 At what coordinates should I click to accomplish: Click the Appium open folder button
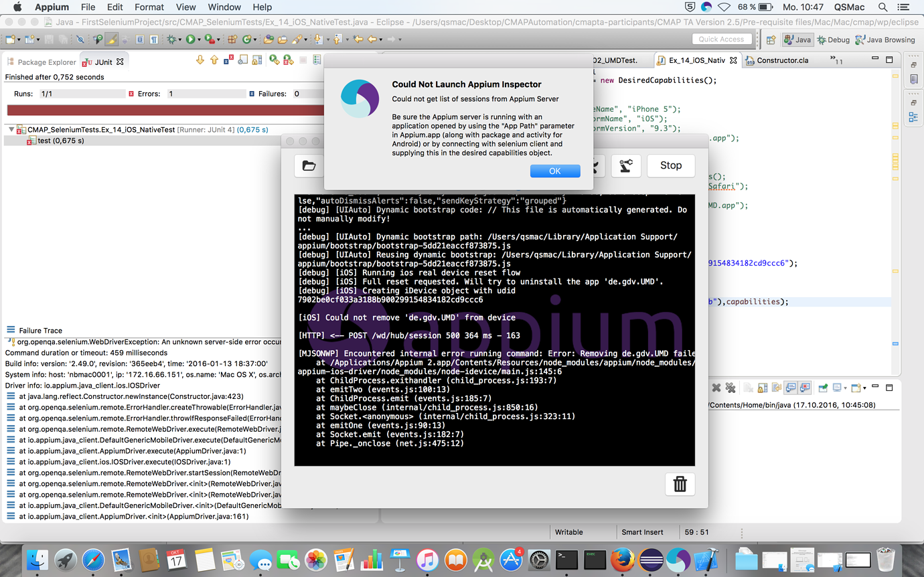309,165
